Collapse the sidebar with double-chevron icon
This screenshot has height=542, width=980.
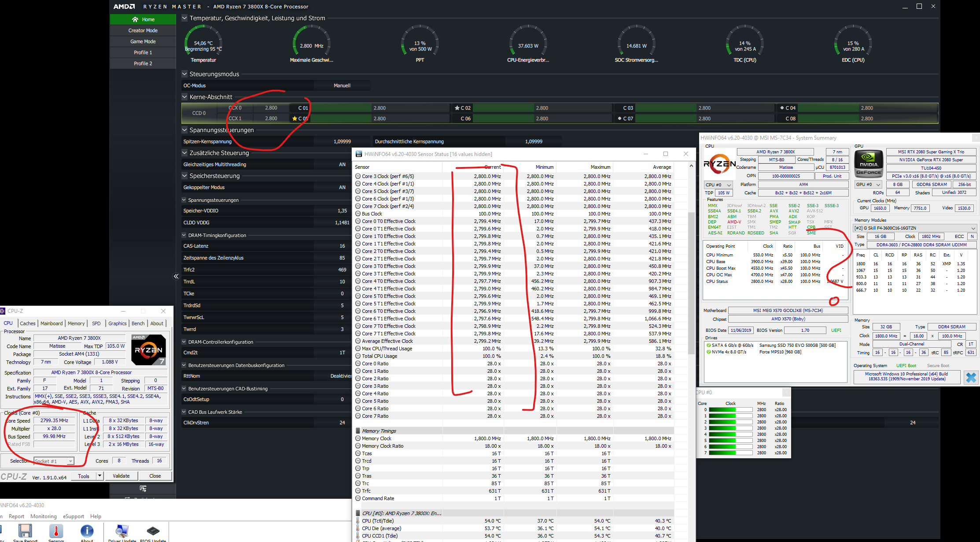(176, 276)
